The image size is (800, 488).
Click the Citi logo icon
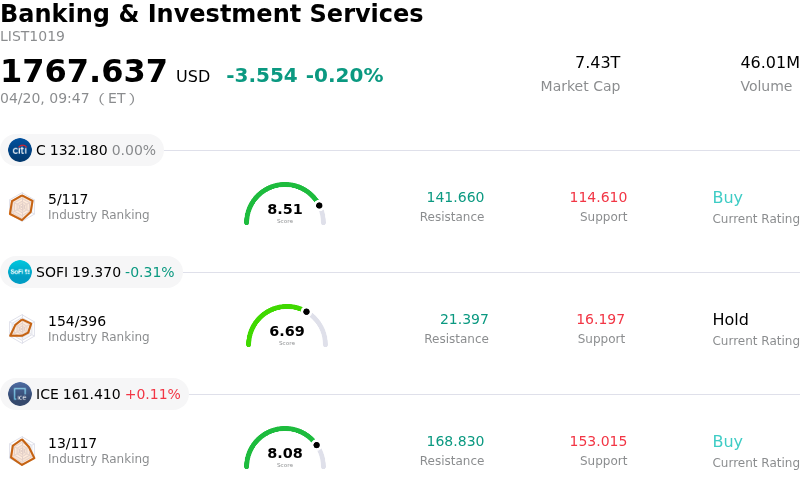(20, 150)
